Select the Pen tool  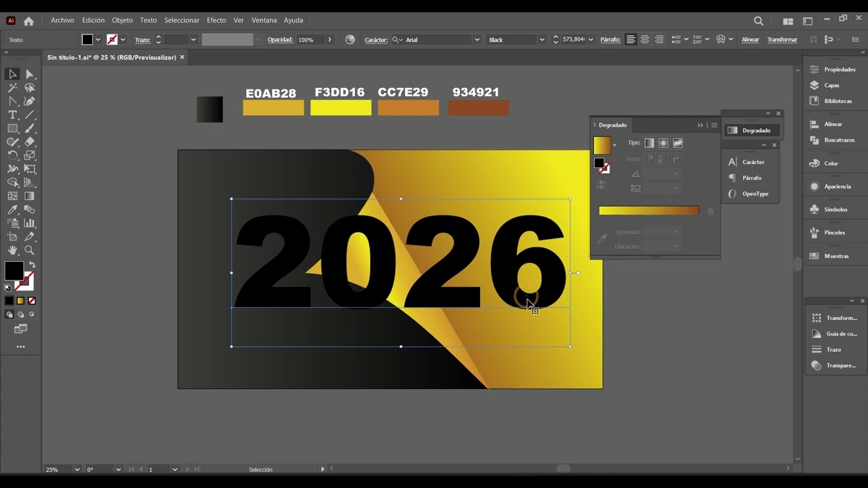click(12, 101)
